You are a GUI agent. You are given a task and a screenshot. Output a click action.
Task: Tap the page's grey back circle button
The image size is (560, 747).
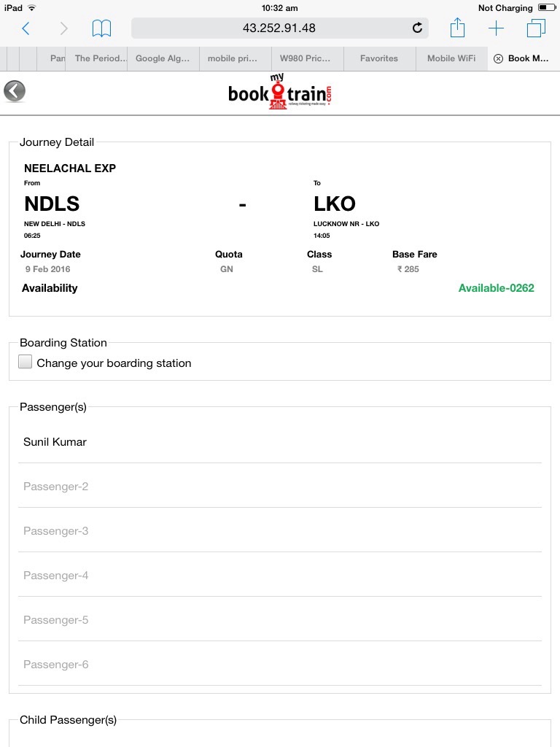coord(15,91)
